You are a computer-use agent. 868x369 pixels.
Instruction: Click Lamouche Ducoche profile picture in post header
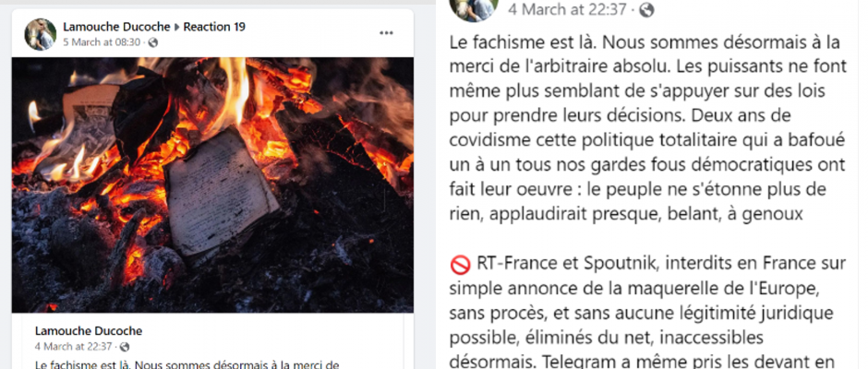point(40,34)
